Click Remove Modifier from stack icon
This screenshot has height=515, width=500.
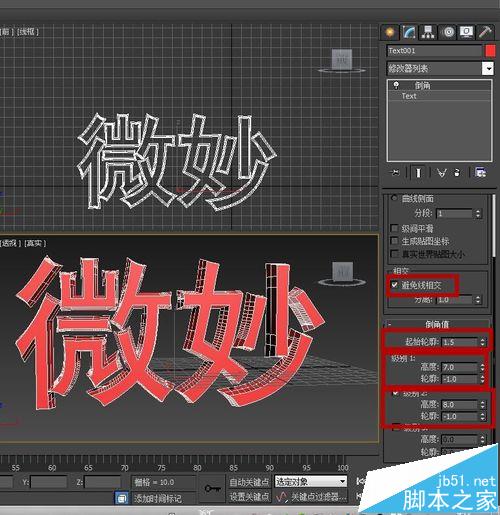[x=457, y=173]
